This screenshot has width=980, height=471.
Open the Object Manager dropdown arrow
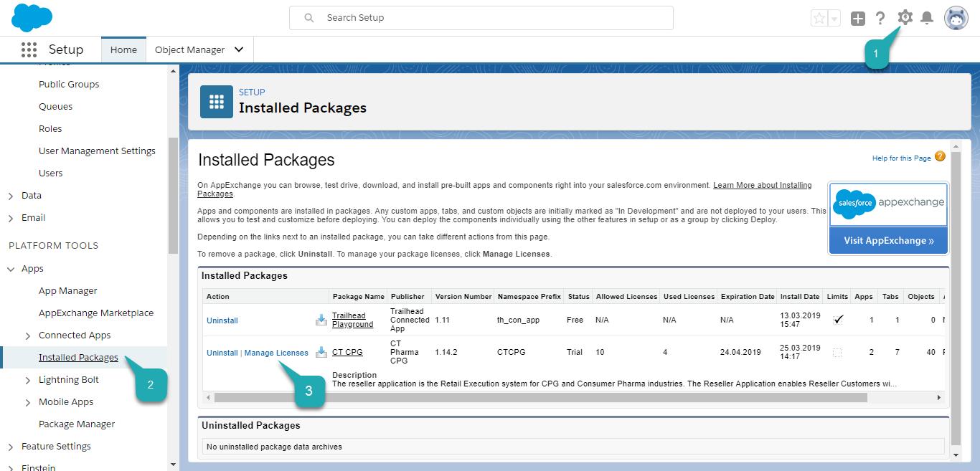pyautogui.click(x=239, y=49)
